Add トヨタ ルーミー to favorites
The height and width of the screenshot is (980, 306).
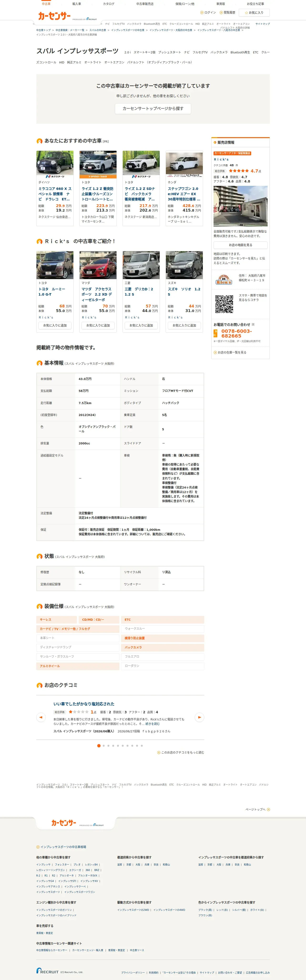[x=55, y=325]
